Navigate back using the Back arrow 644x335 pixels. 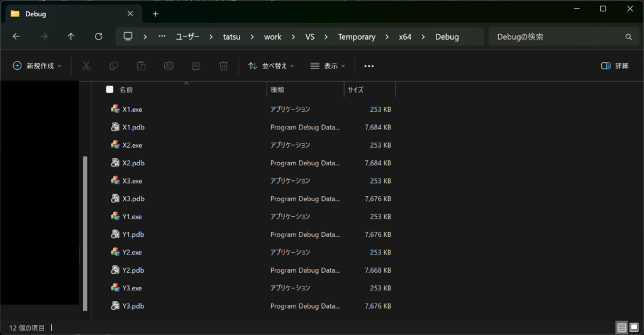[16, 36]
